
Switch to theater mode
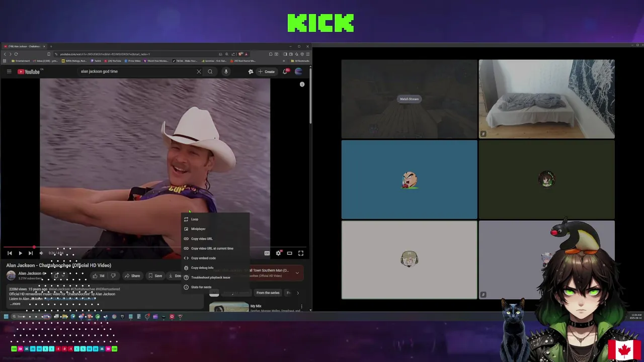tap(289, 253)
